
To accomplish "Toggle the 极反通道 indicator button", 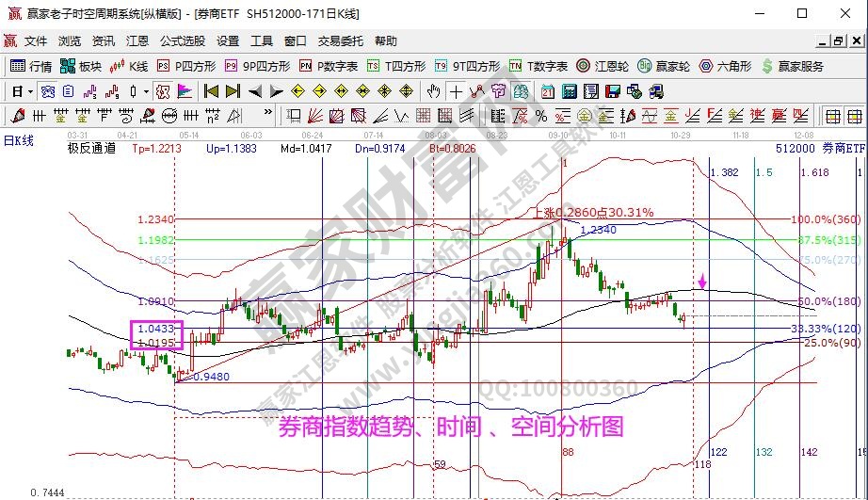I will tap(90, 148).
